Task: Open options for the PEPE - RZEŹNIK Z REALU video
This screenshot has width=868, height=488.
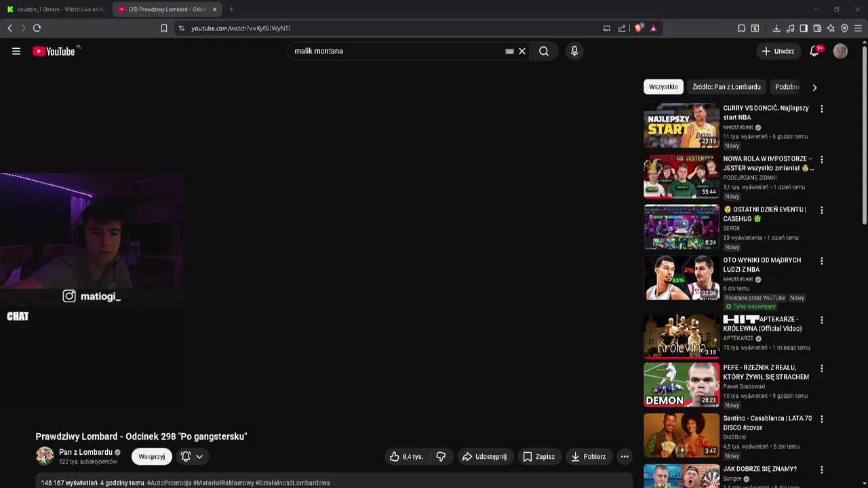Action: pyautogui.click(x=822, y=369)
